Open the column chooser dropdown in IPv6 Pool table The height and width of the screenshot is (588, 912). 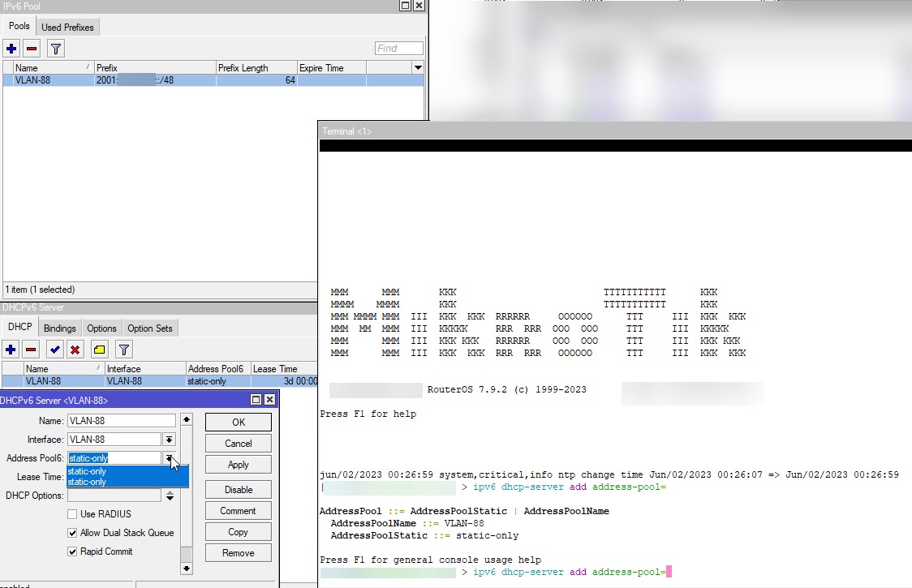pyautogui.click(x=418, y=68)
